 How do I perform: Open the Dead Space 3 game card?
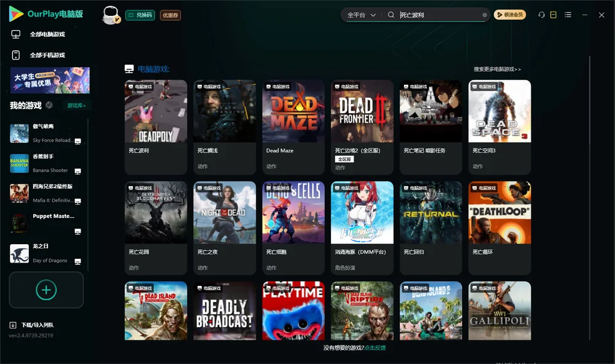tap(499, 127)
